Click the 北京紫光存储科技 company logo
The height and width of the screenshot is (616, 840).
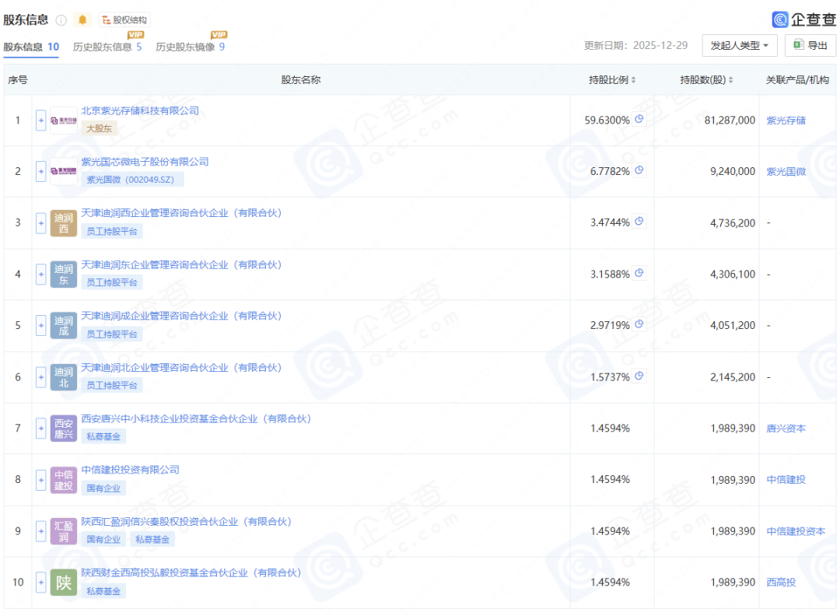tap(64, 121)
